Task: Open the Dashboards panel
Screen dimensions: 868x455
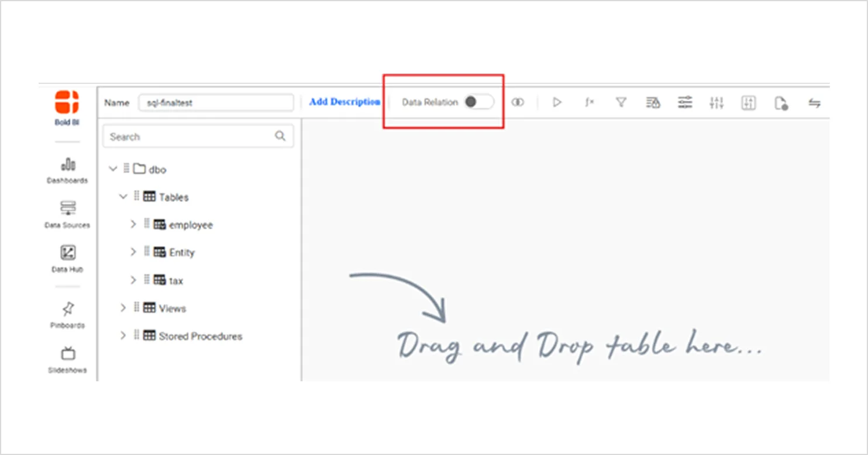Action: 67,170
